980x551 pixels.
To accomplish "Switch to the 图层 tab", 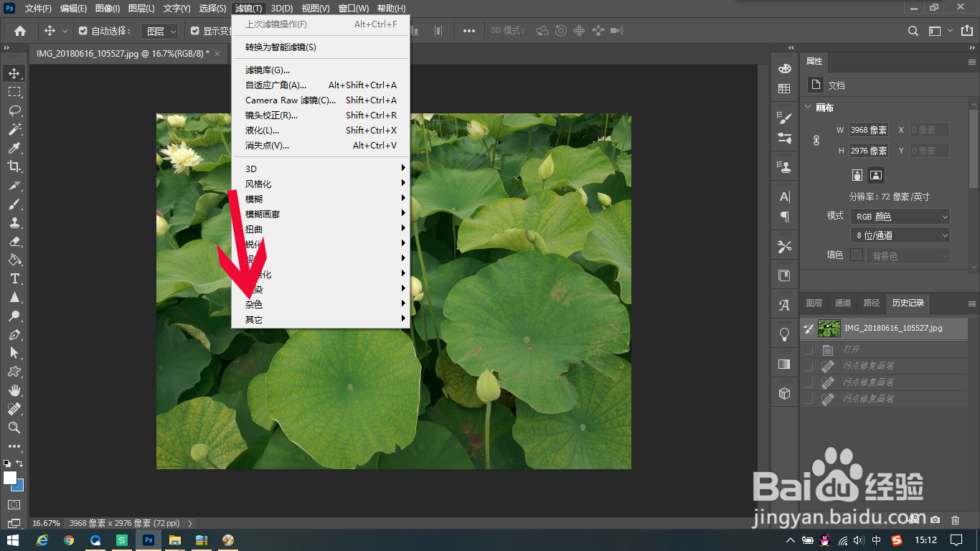I will 814,303.
